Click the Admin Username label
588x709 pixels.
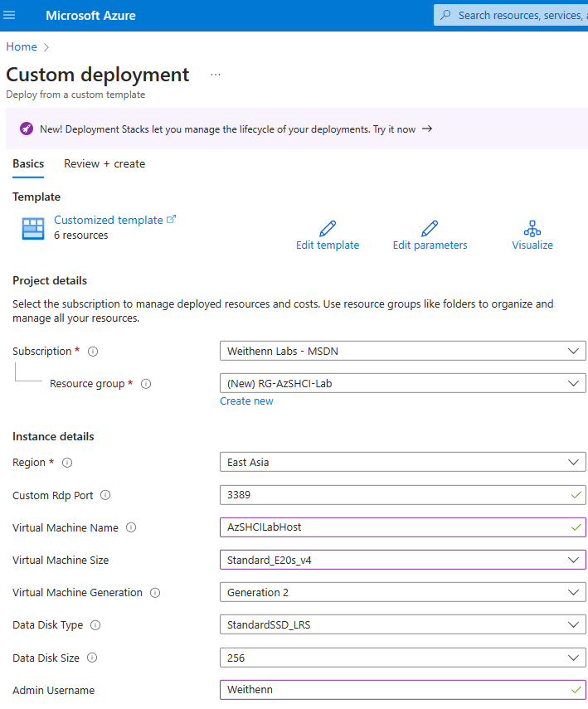[x=53, y=691]
